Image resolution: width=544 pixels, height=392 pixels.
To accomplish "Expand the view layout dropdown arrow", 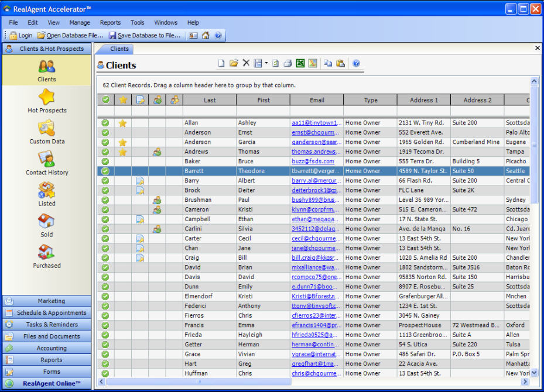I will click(266, 63).
